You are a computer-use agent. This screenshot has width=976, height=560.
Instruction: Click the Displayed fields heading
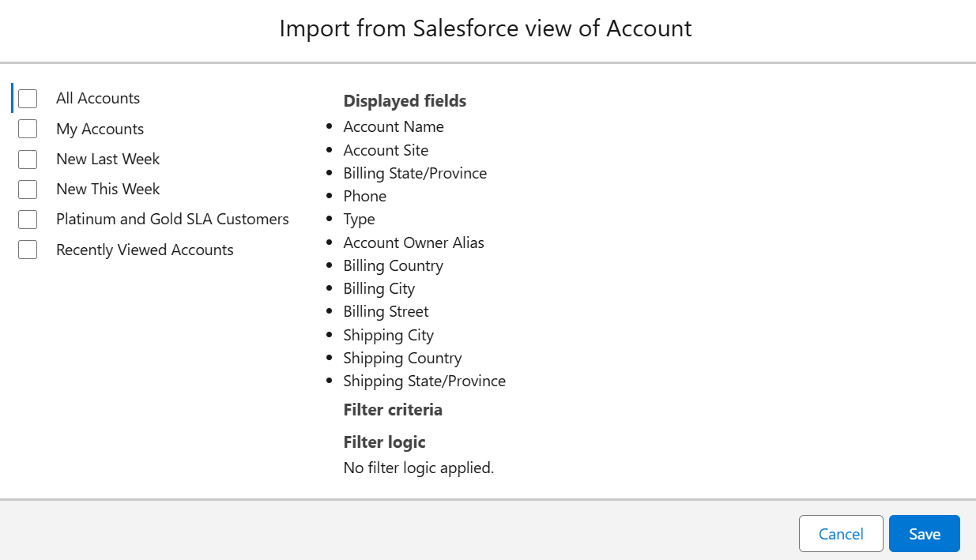(x=405, y=100)
